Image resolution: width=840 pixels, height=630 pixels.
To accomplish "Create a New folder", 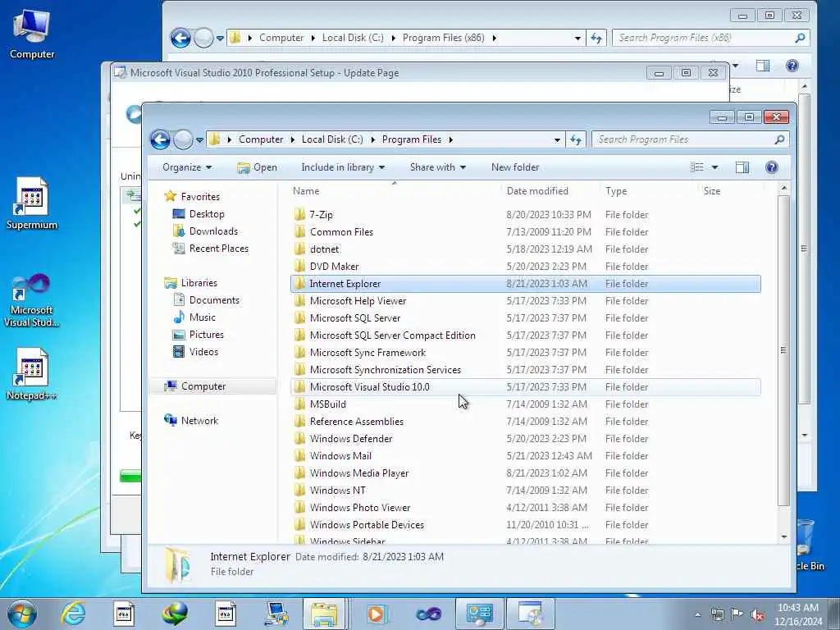I will pos(515,167).
